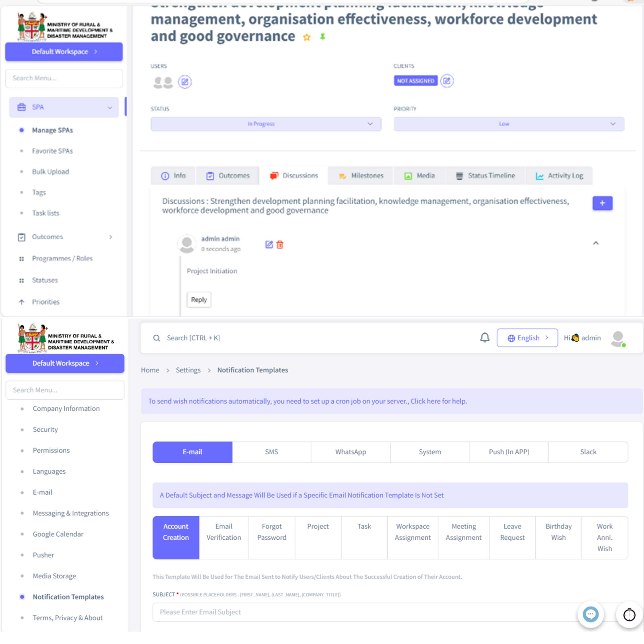Expand the Outcomes sidebar submenu
The image size is (644, 644).
[111, 237]
